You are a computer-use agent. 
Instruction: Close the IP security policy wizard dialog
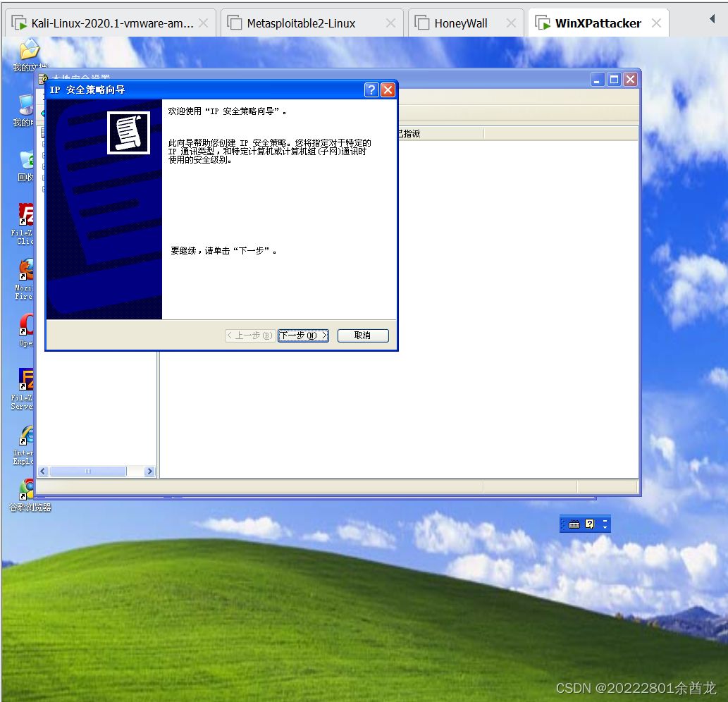click(388, 90)
